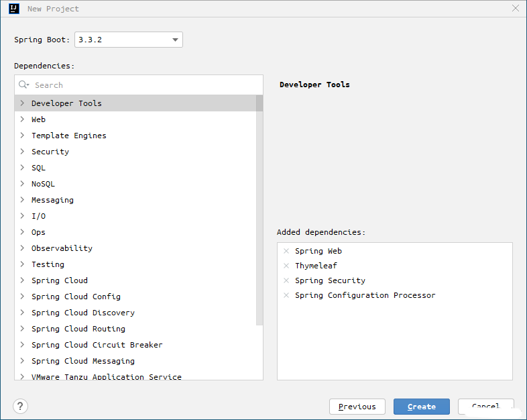This screenshot has height=420, width=527.
Task: Expand the Developer Tools category
Action: point(22,103)
